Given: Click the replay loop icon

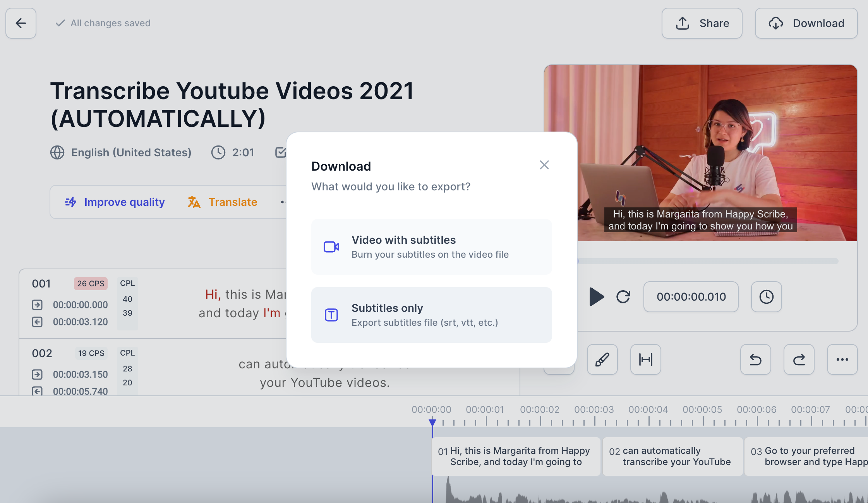Looking at the screenshot, I should (x=623, y=297).
